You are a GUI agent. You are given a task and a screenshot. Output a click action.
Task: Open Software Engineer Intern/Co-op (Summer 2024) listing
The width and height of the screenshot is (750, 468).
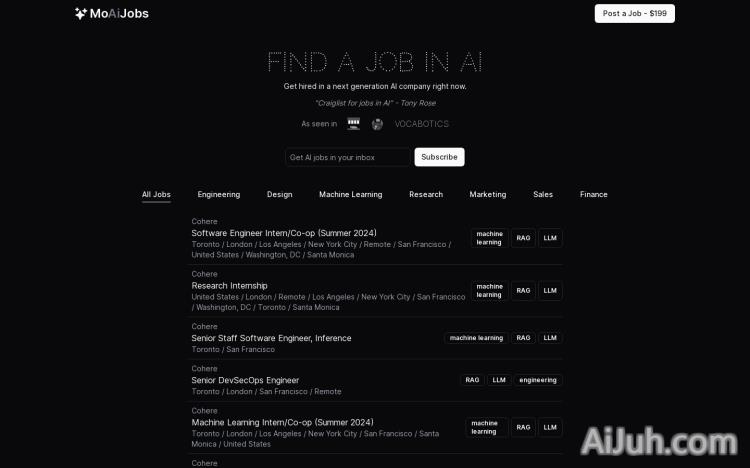(284, 233)
